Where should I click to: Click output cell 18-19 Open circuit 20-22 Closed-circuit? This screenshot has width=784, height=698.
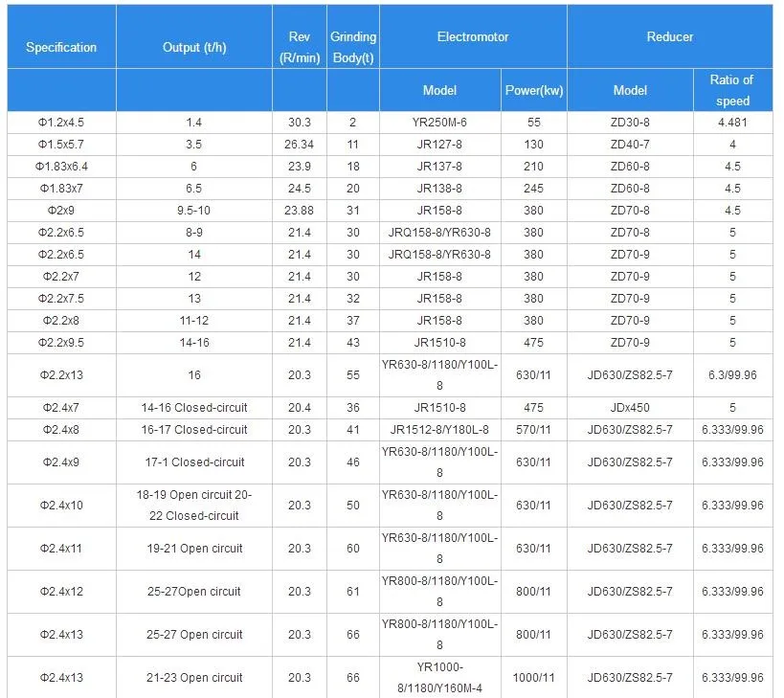[x=194, y=505]
